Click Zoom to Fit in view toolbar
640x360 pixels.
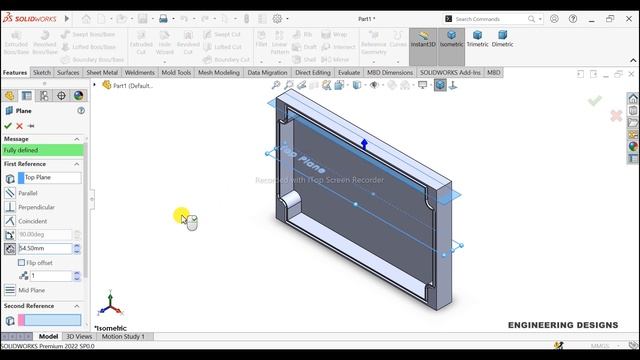point(276,85)
